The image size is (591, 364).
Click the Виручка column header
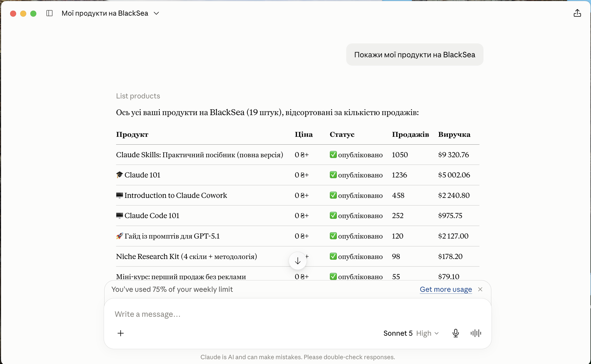(454, 134)
